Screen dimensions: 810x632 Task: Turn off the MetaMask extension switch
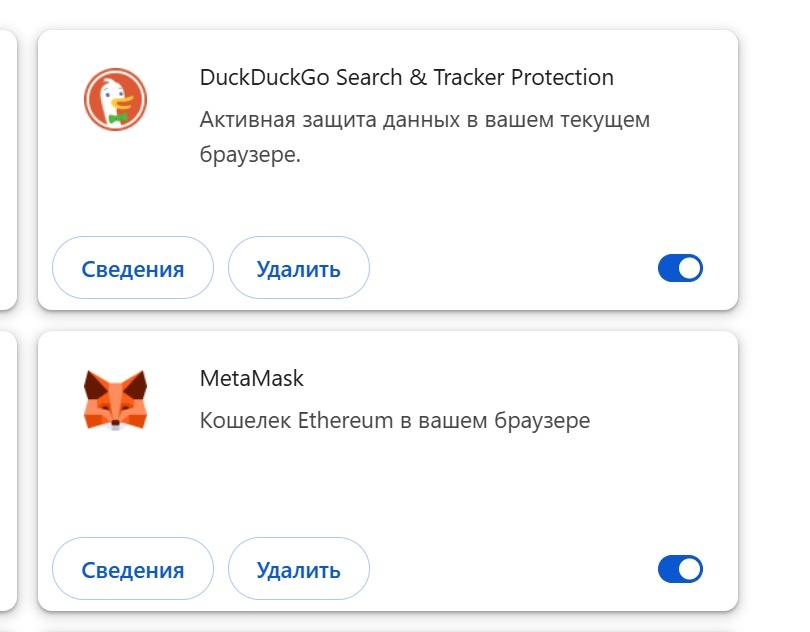680,569
